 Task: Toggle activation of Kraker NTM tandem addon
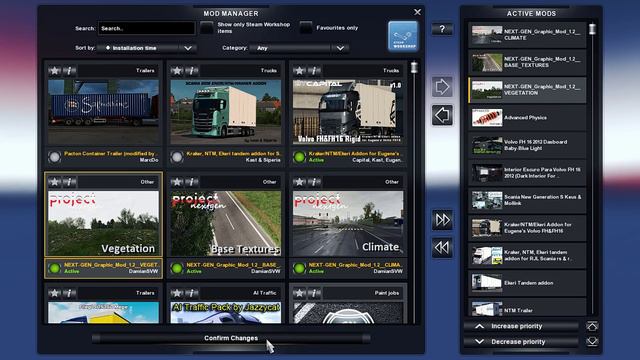click(x=177, y=157)
